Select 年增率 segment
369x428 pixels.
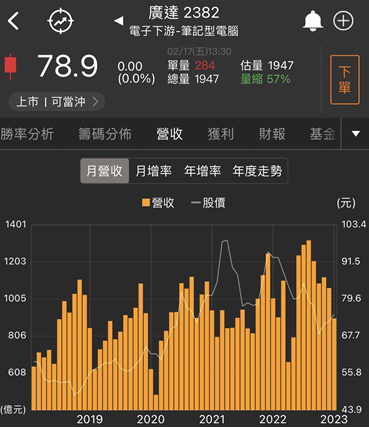coord(202,171)
